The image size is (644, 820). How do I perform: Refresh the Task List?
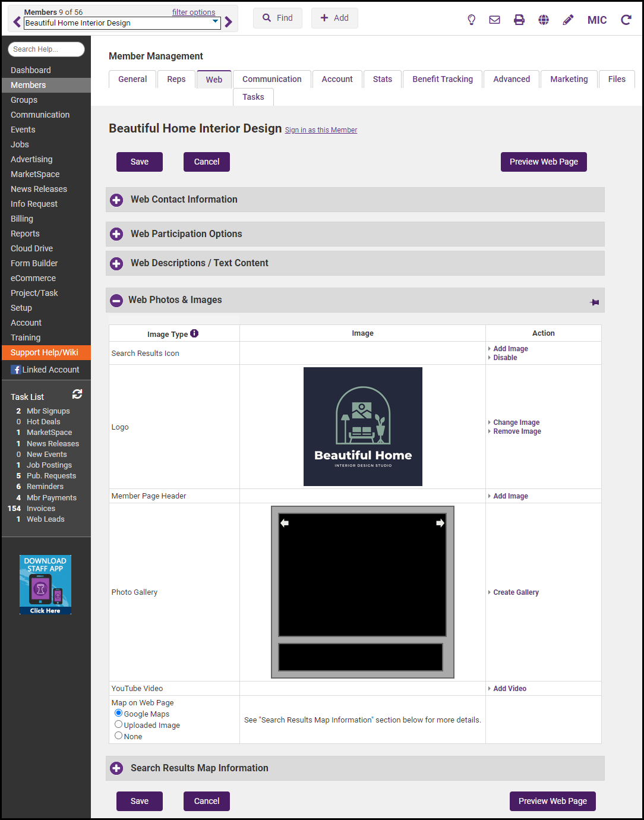point(77,394)
